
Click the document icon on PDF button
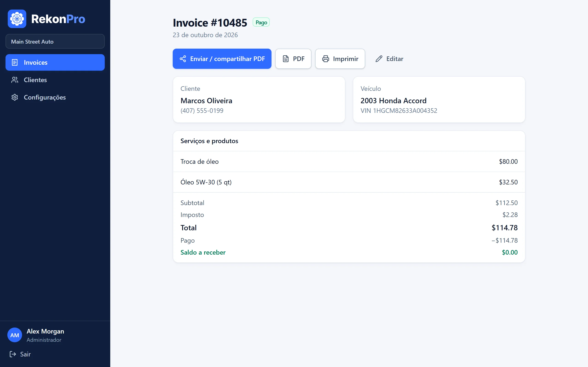point(286,59)
